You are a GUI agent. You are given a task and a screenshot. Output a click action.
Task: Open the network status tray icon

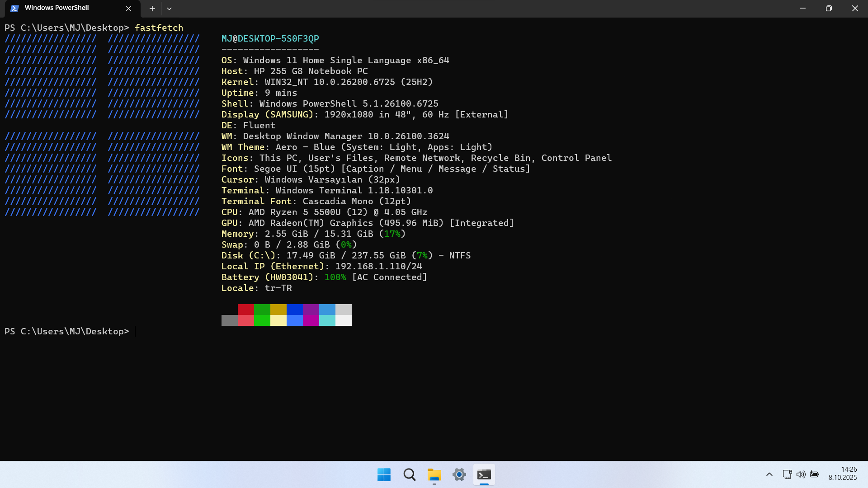787,474
